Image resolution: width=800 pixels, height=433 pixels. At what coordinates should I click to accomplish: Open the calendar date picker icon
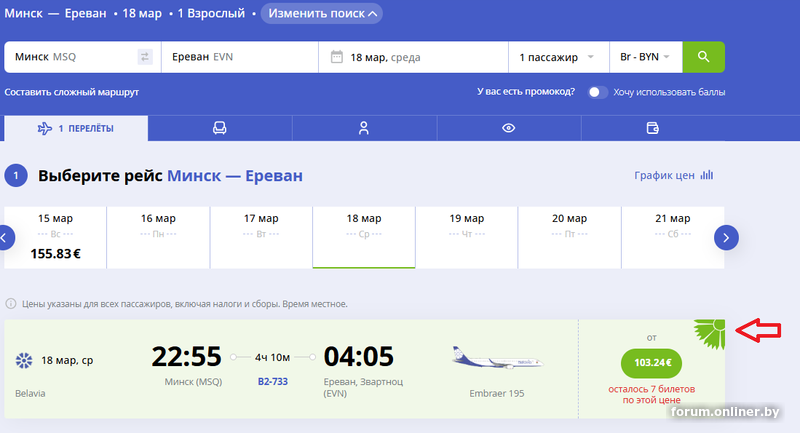pyautogui.click(x=336, y=57)
